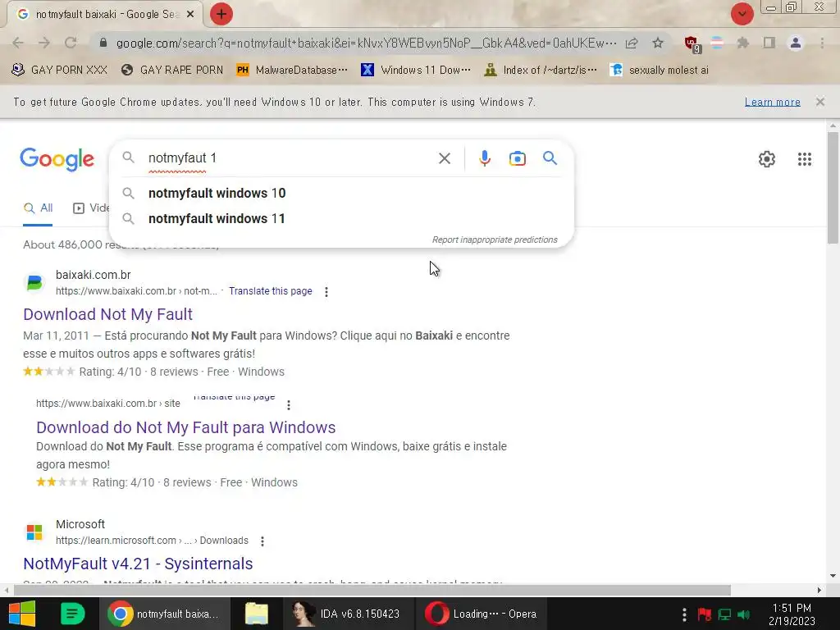Select suggestion notmyfault windows 11
This screenshot has height=630, width=840.
[x=341, y=218]
